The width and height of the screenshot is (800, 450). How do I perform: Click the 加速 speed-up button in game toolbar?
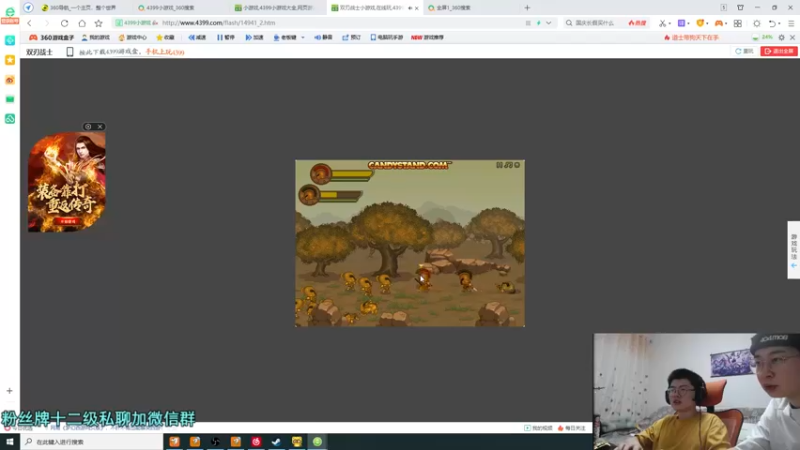click(254, 37)
